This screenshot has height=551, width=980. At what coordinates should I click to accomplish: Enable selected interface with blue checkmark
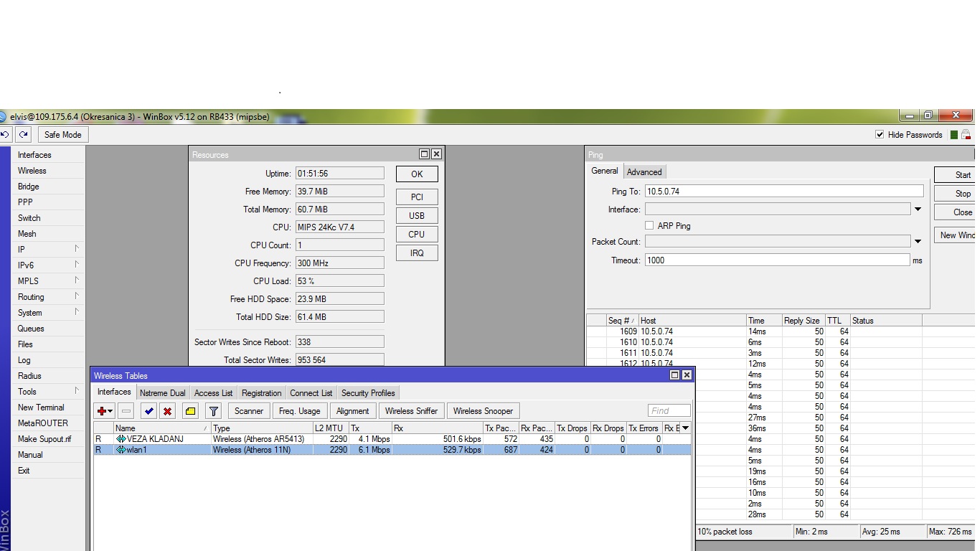[149, 411]
